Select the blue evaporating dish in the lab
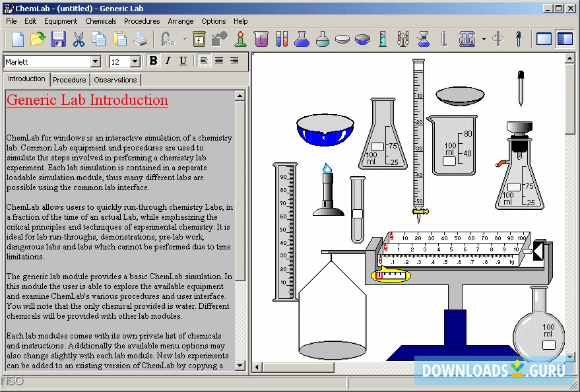This screenshot has width=580, height=392. click(x=325, y=129)
